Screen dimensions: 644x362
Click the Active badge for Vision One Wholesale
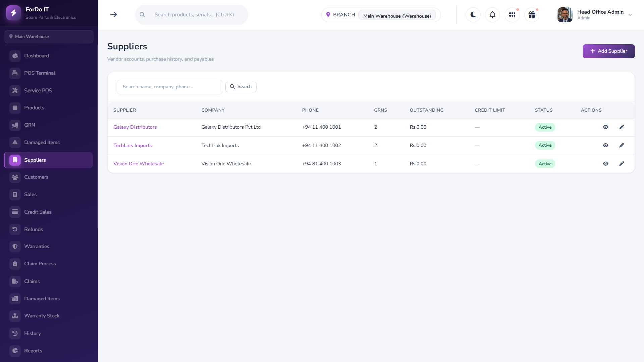[545, 164]
